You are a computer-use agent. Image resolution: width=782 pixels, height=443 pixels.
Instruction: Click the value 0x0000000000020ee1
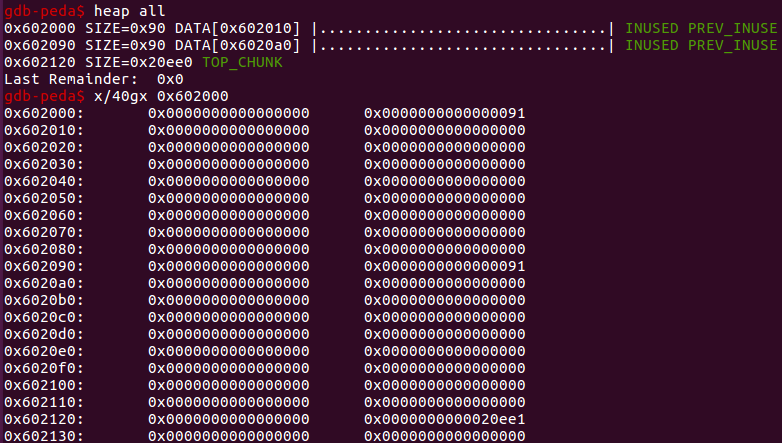click(x=444, y=419)
